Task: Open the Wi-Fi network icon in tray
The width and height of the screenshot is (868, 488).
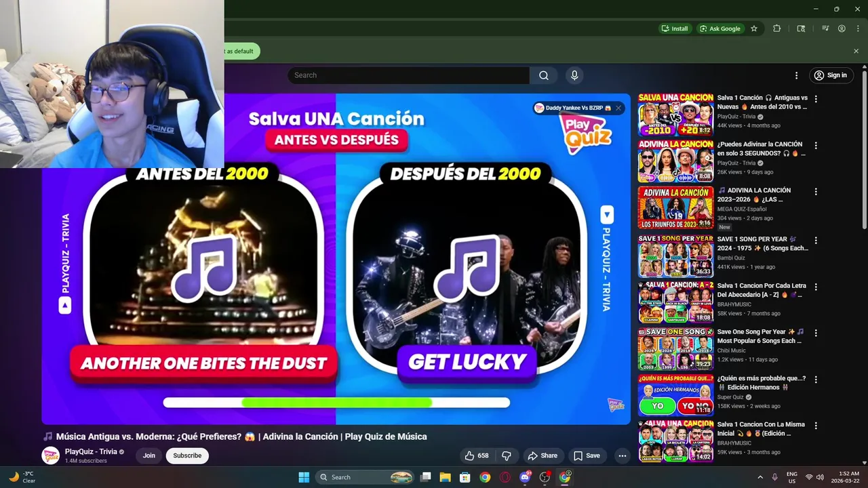Action: click(808, 477)
